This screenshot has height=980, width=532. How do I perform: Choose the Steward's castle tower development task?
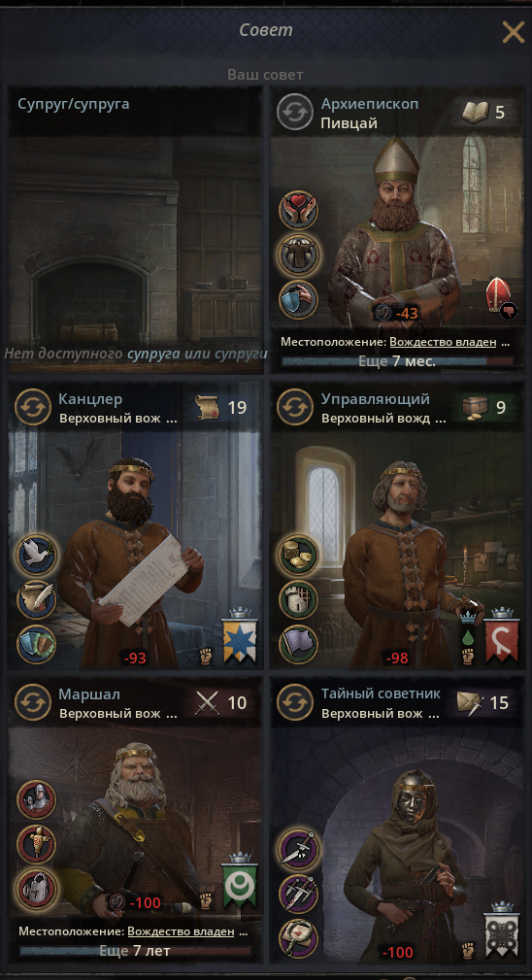pyautogui.click(x=298, y=599)
